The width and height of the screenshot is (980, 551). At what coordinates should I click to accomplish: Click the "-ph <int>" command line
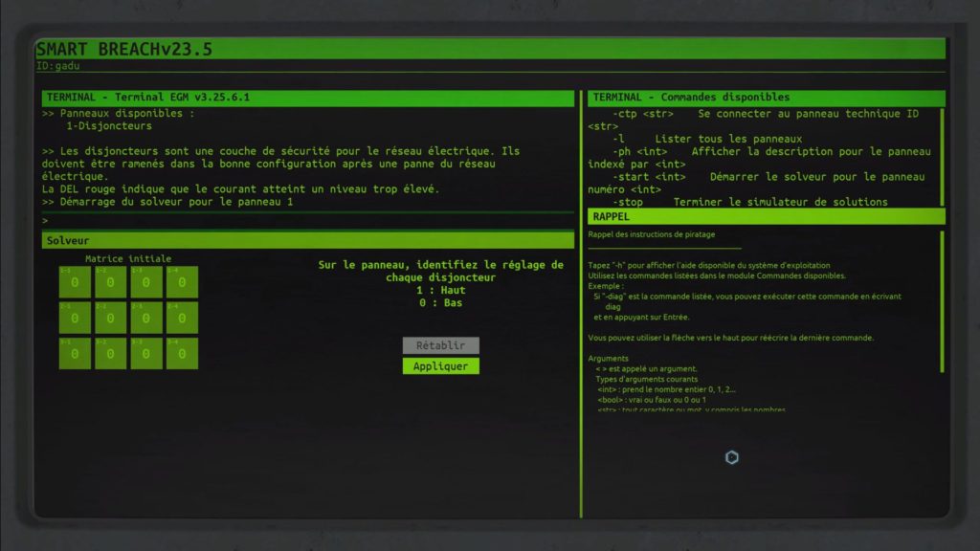pos(759,158)
